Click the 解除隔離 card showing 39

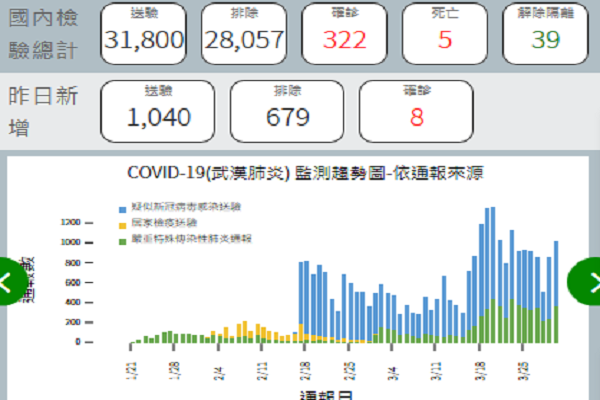click(544, 33)
